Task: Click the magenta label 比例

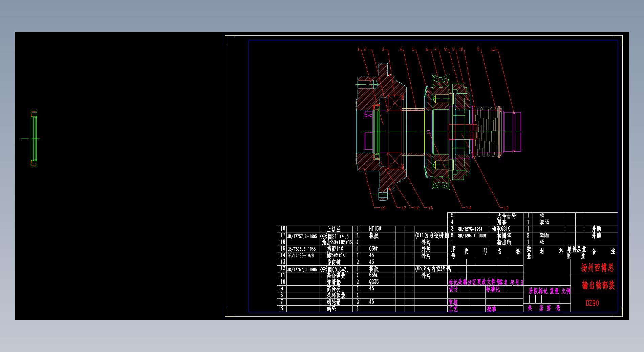Action: [566, 291]
